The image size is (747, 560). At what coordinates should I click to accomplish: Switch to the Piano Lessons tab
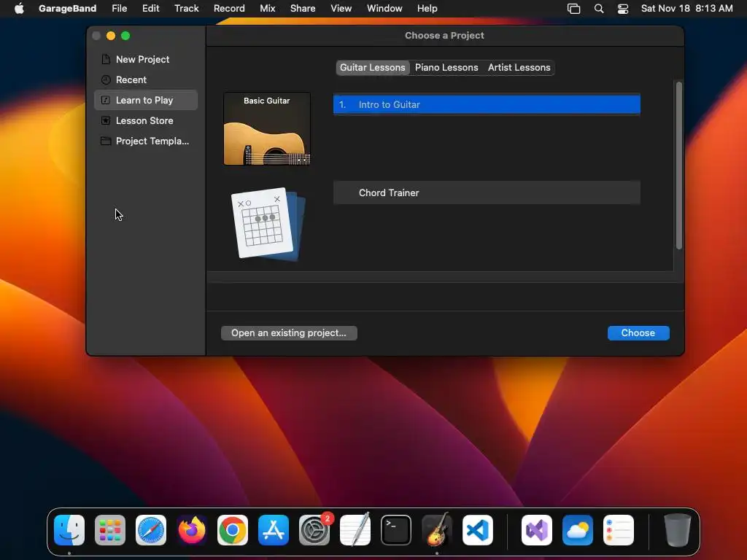[x=446, y=68]
